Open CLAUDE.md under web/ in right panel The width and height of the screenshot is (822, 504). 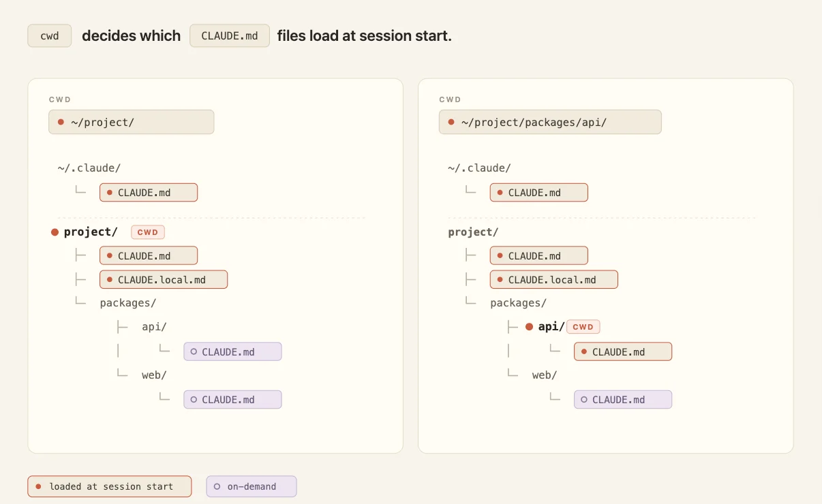click(x=623, y=399)
